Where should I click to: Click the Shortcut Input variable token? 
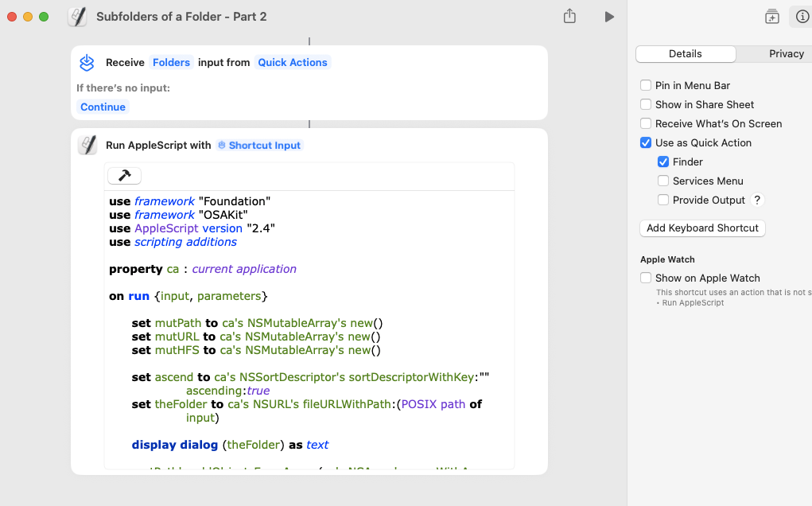tap(259, 146)
